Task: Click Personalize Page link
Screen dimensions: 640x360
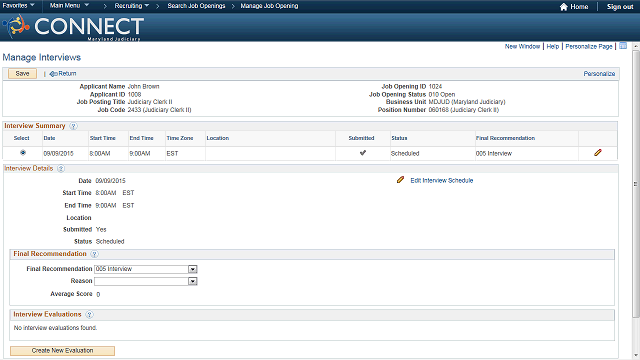Action: 589,47
